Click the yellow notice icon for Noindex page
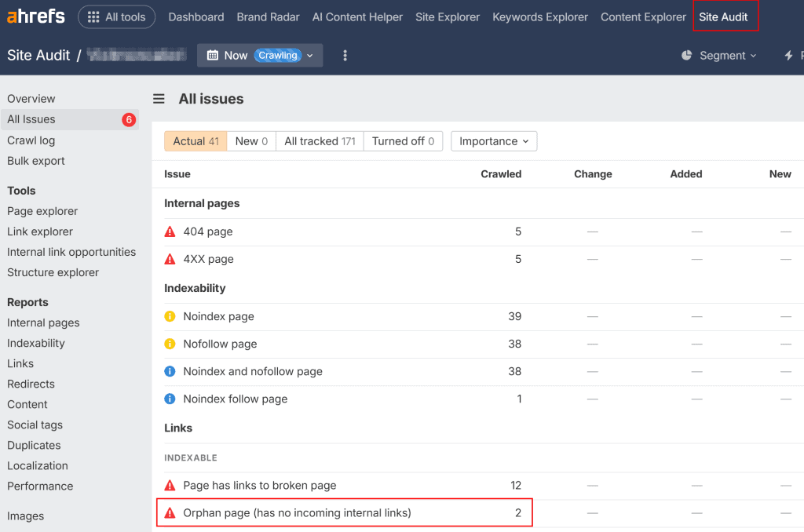804x532 pixels. click(x=170, y=316)
